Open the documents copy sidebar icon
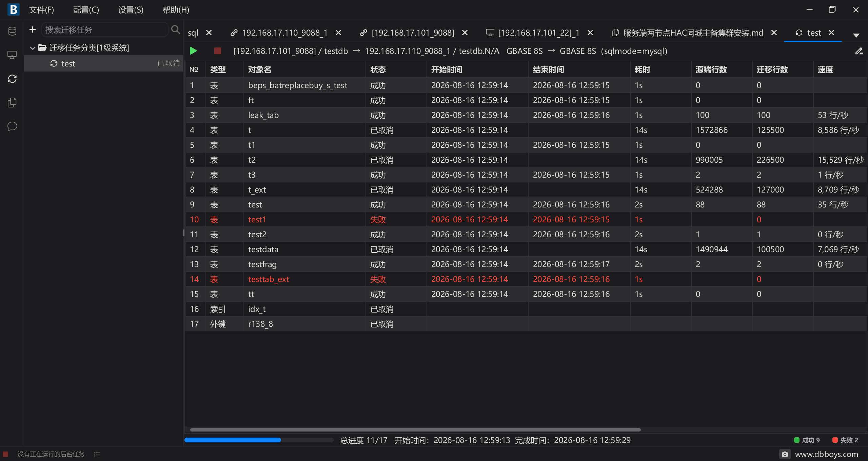The width and height of the screenshot is (868, 461). (x=12, y=102)
